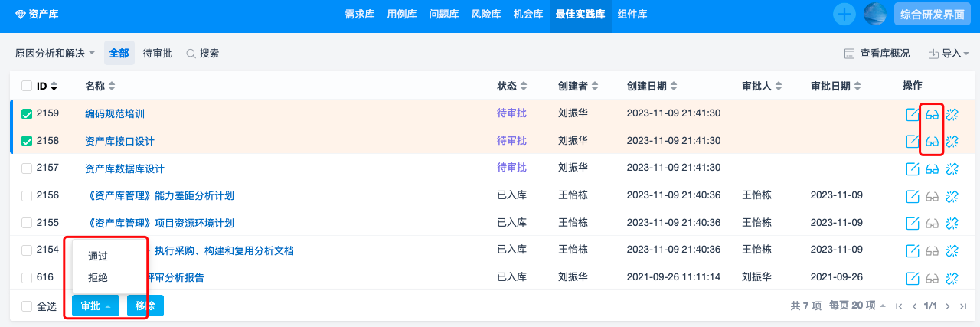
Task: Click the glasses review icon for row 2158
Action: coord(932,142)
